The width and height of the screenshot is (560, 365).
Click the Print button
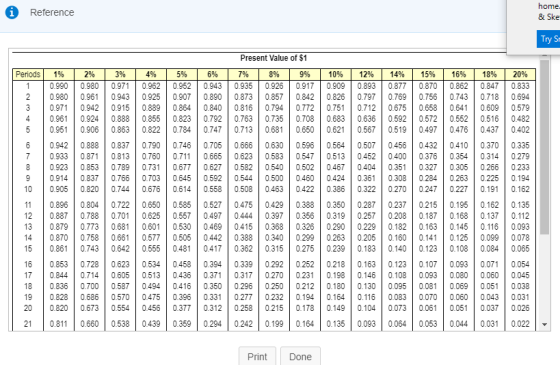coord(257,356)
